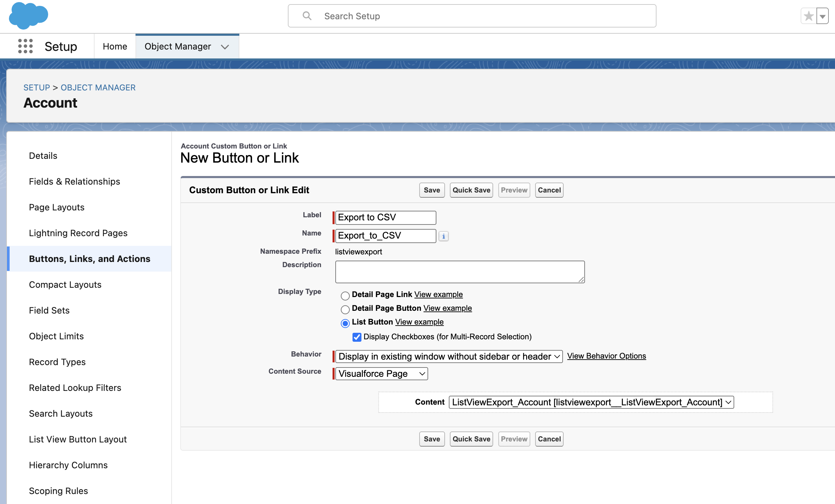Click the top Preview button

514,190
